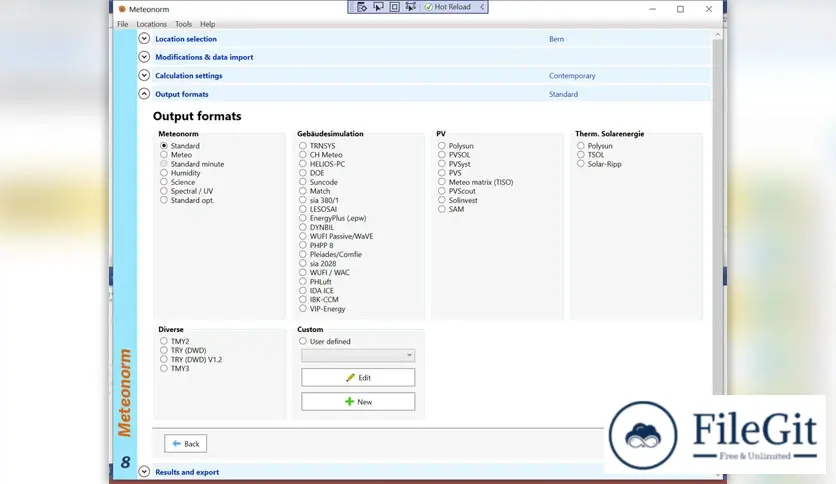Image resolution: width=836 pixels, height=484 pixels.
Task: Collapse the debug toolbar with the chevron
Action: click(x=482, y=7)
